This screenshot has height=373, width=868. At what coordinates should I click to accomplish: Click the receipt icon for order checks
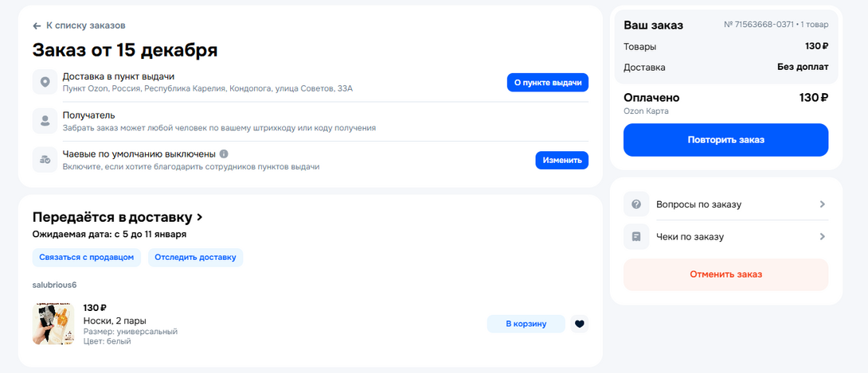point(636,236)
